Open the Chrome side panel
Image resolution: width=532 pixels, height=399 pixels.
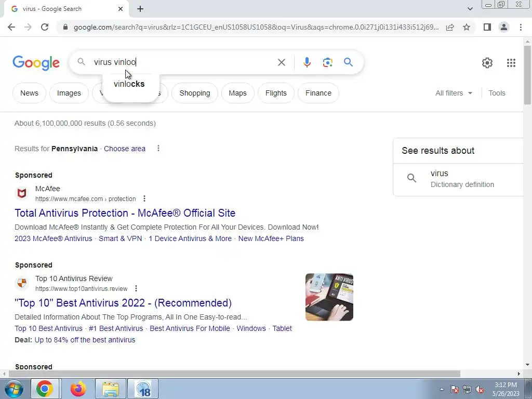[x=487, y=27]
